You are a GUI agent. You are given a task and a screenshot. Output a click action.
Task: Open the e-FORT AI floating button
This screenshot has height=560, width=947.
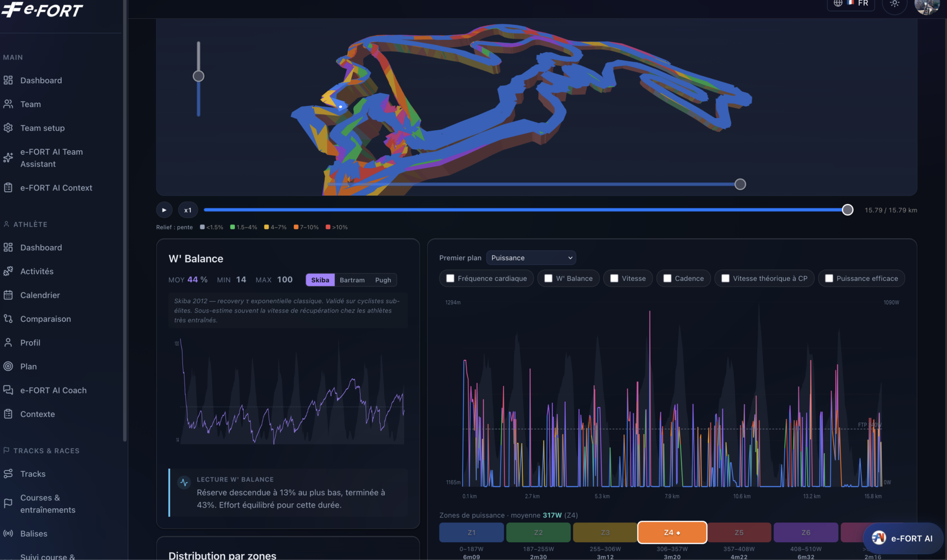pos(903,538)
